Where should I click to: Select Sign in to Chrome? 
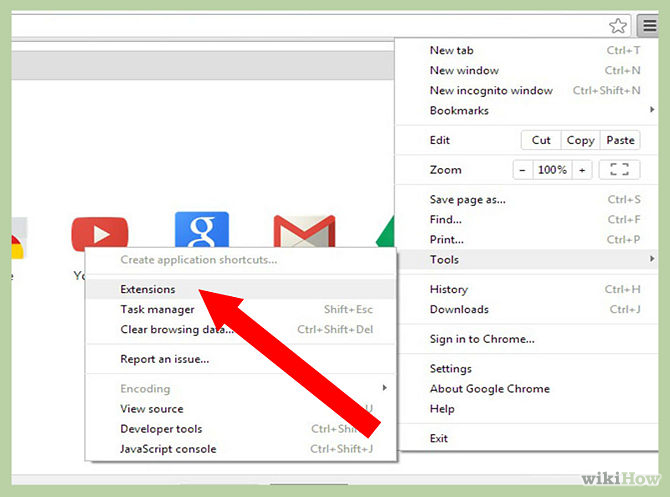(482, 339)
